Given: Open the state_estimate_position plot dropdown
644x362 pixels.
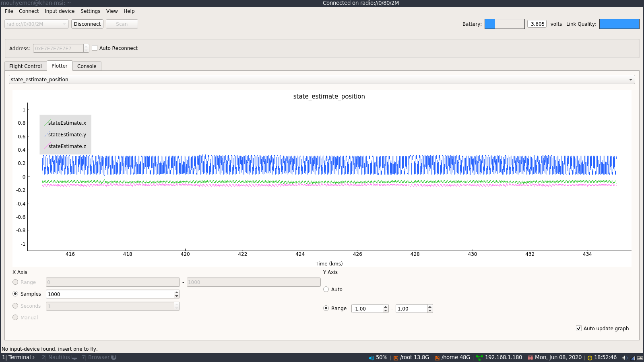Looking at the screenshot, I should tap(630, 80).
